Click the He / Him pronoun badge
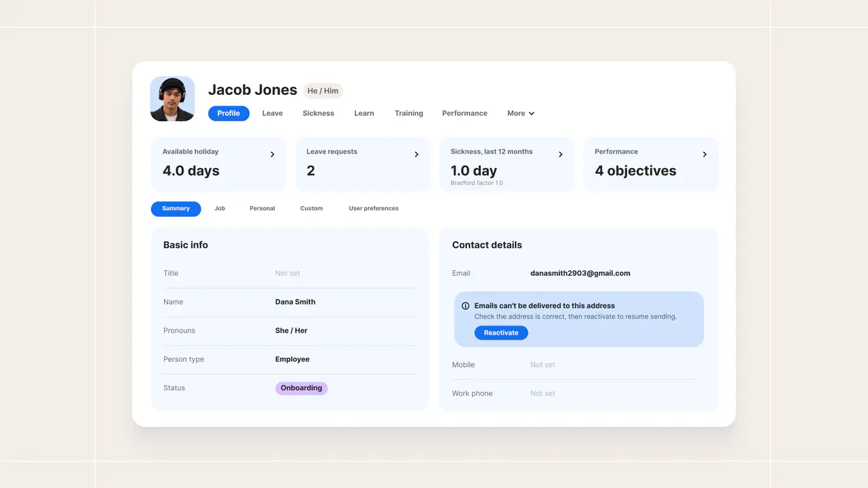 tap(323, 91)
